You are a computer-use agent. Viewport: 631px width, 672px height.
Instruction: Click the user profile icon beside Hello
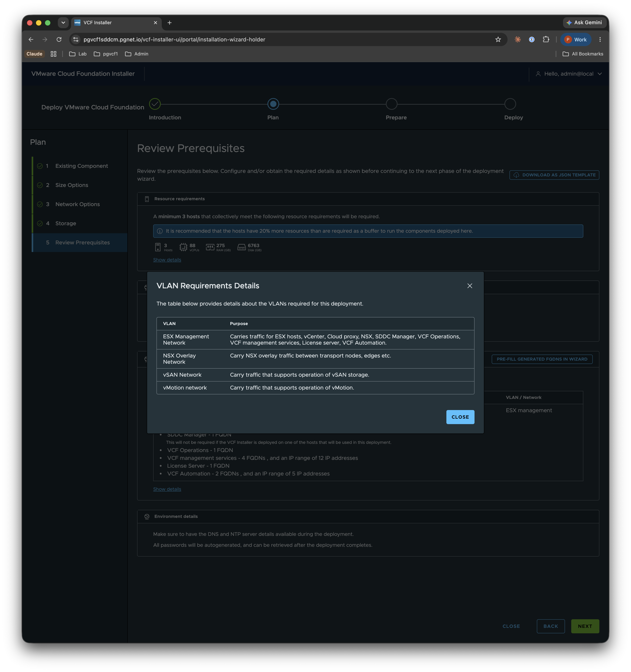(x=538, y=74)
